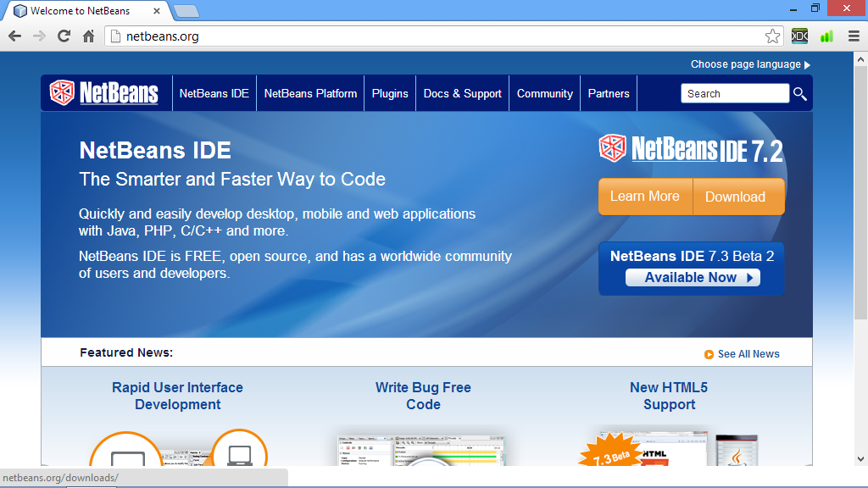Click the scrollbar down arrow
Image resolution: width=868 pixels, height=488 pixels.
coord(860,458)
